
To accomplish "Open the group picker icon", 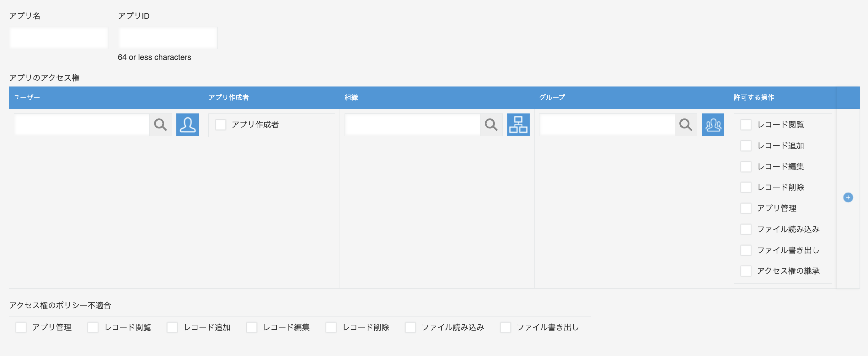I will pos(713,125).
